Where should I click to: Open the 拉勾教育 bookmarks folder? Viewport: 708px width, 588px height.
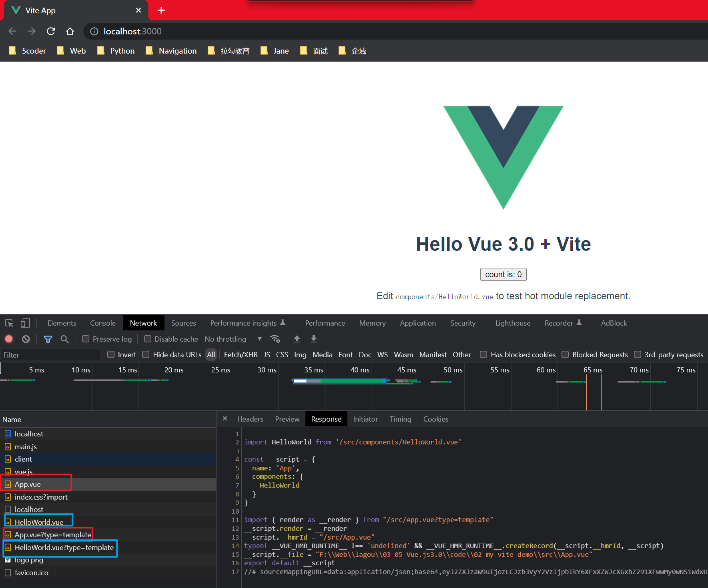(x=229, y=51)
